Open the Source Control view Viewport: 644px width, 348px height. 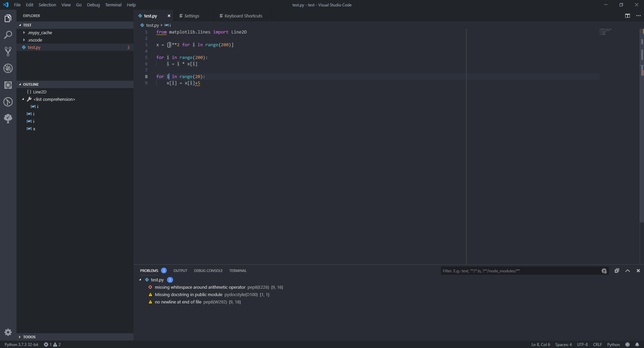(x=8, y=52)
